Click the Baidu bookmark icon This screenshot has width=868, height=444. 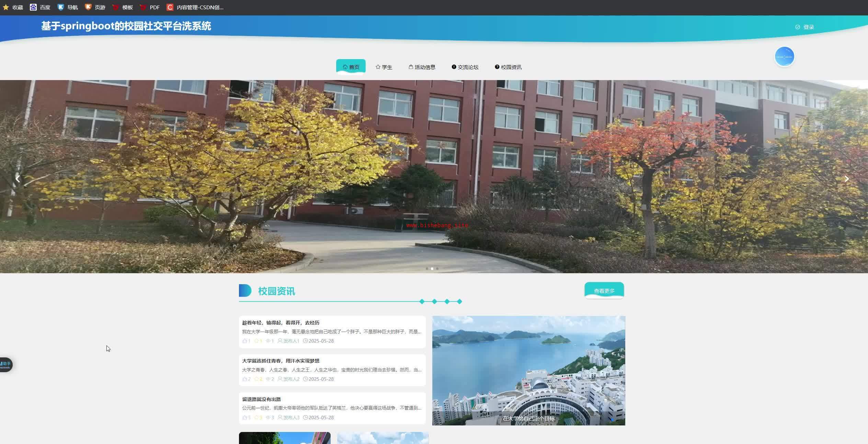click(x=33, y=7)
